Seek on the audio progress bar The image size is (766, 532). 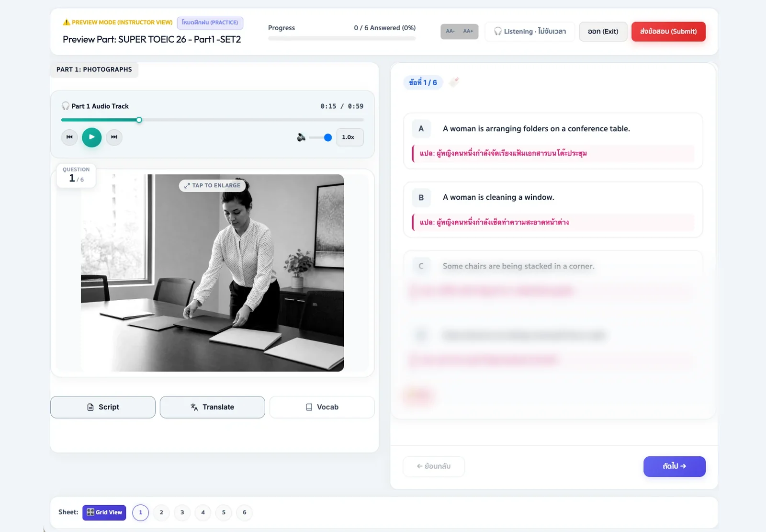click(213, 120)
